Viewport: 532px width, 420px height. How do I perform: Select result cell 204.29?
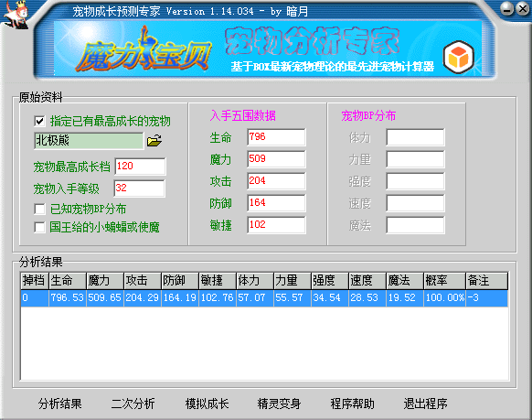tap(143, 298)
